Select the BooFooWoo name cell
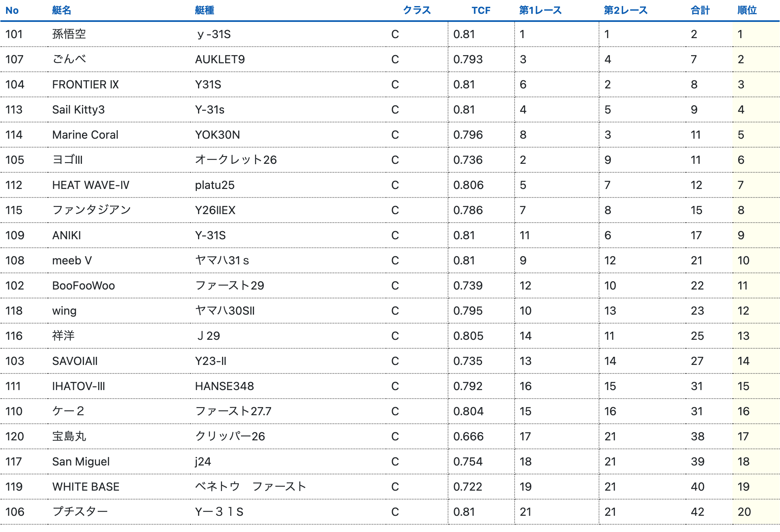The width and height of the screenshot is (780, 532). point(84,285)
